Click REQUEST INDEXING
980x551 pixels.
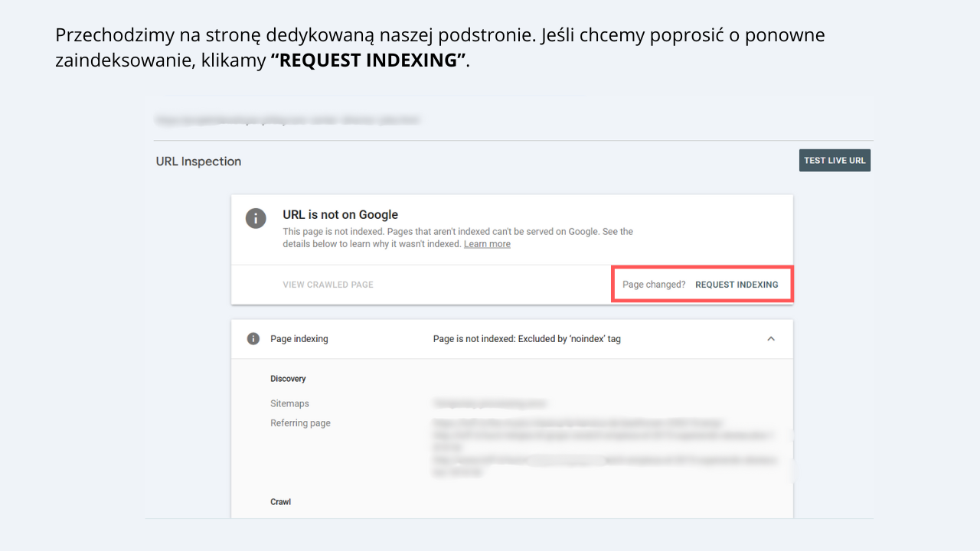click(737, 284)
